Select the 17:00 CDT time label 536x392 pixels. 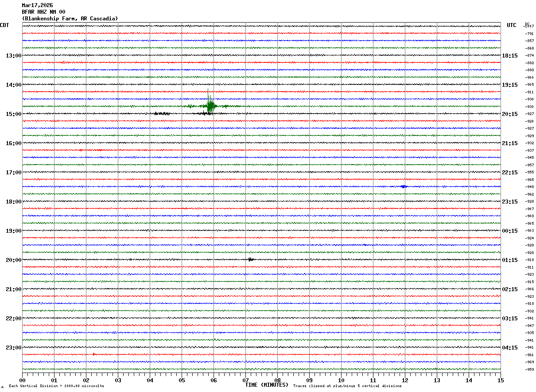pos(13,173)
